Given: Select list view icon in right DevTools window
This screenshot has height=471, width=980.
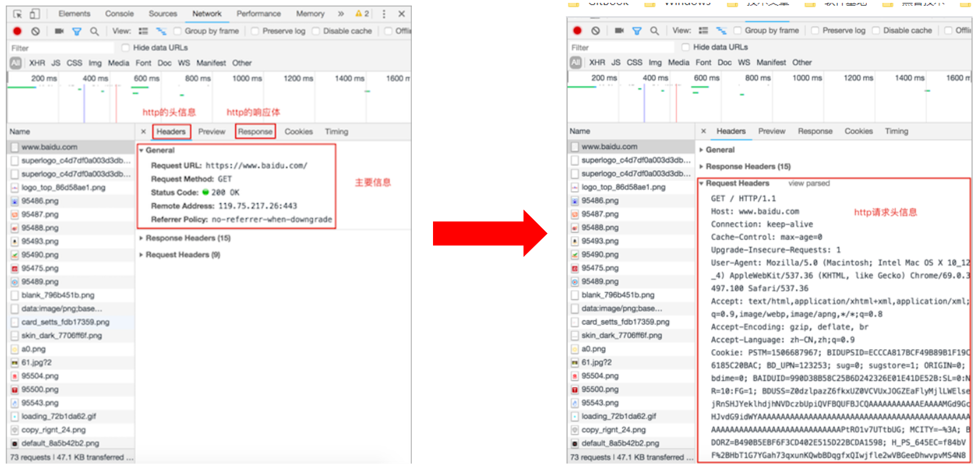Looking at the screenshot, I should point(703,30).
